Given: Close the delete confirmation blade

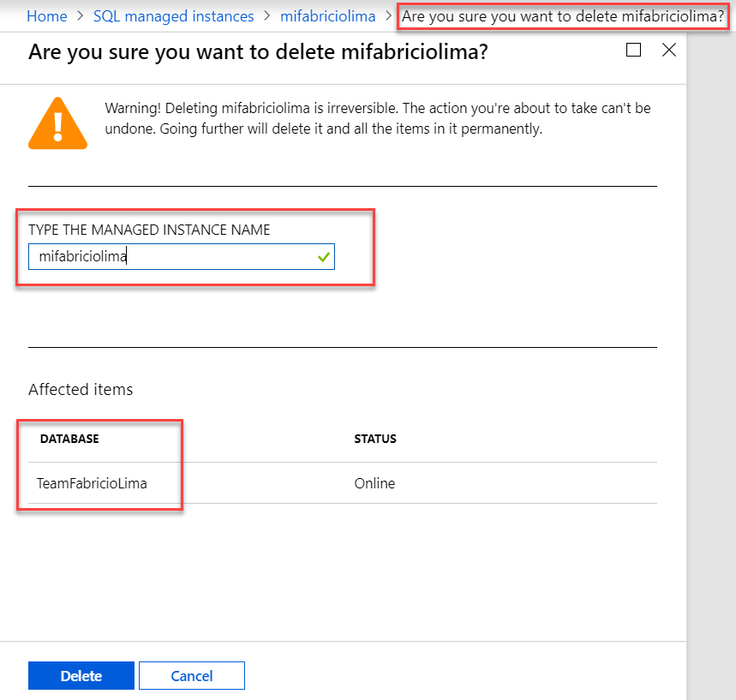Looking at the screenshot, I should [x=669, y=51].
